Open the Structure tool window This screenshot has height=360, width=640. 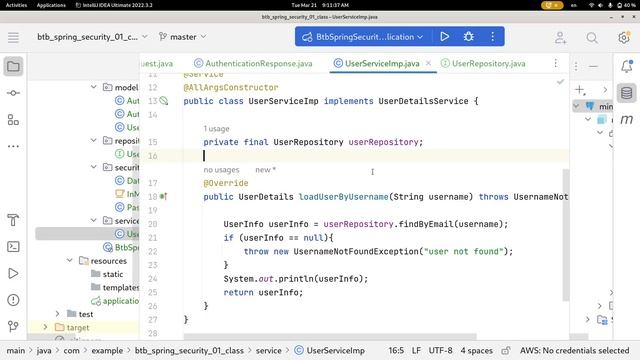pos(13,120)
